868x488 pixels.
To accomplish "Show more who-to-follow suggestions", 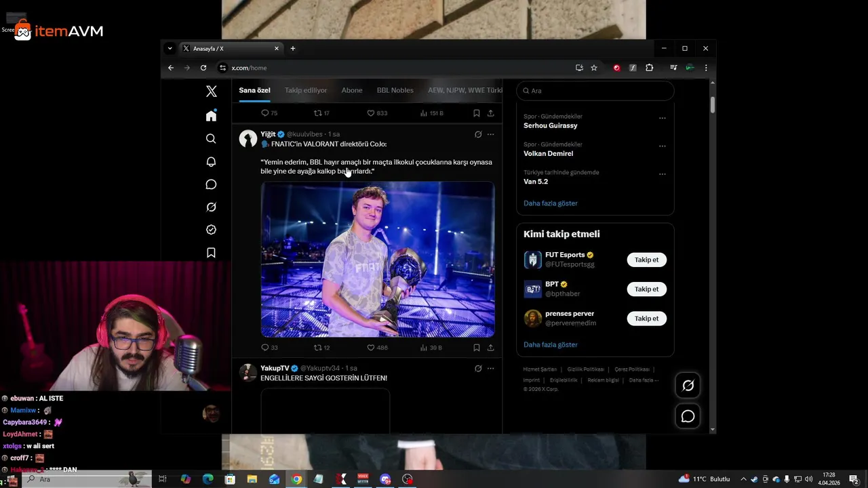I will coord(551,344).
